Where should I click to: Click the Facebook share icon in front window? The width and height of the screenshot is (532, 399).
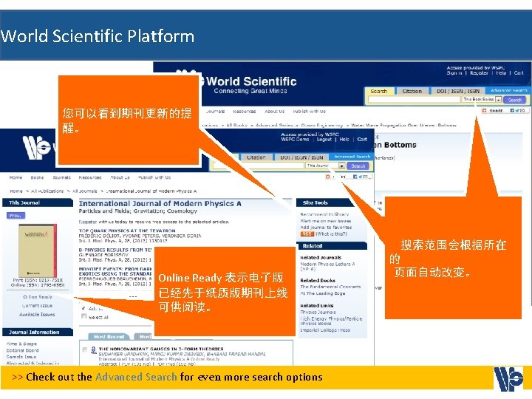click(355, 177)
